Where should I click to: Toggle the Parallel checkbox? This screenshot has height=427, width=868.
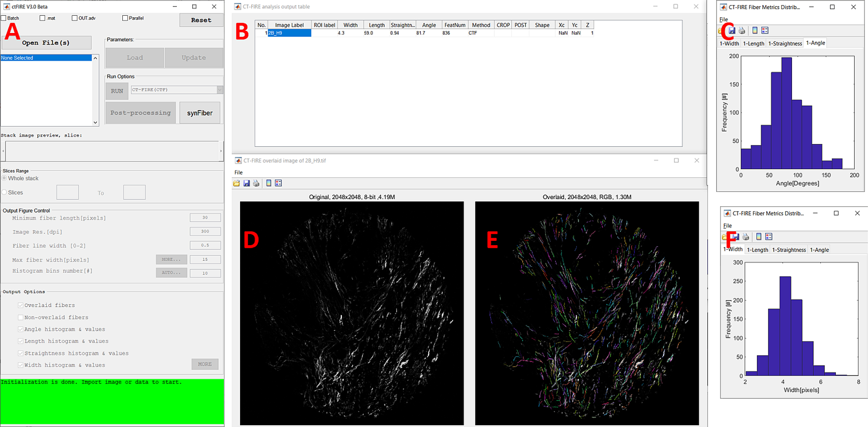tap(125, 18)
